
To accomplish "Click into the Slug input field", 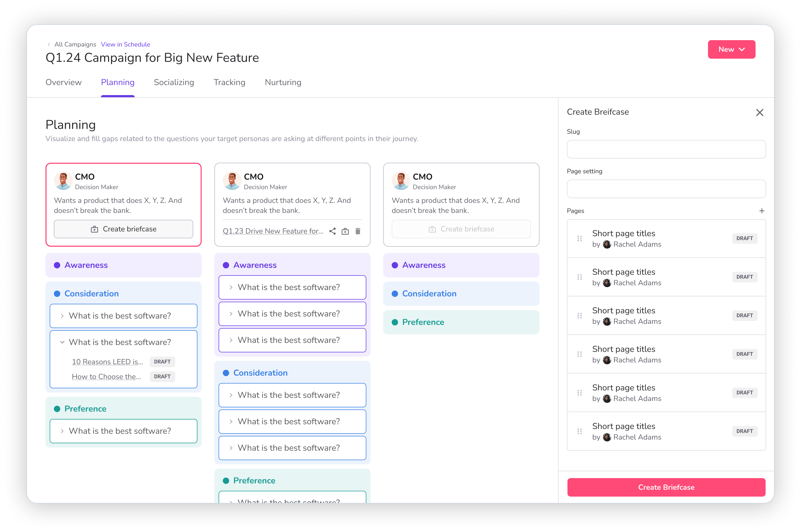I will (x=666, y=149).
